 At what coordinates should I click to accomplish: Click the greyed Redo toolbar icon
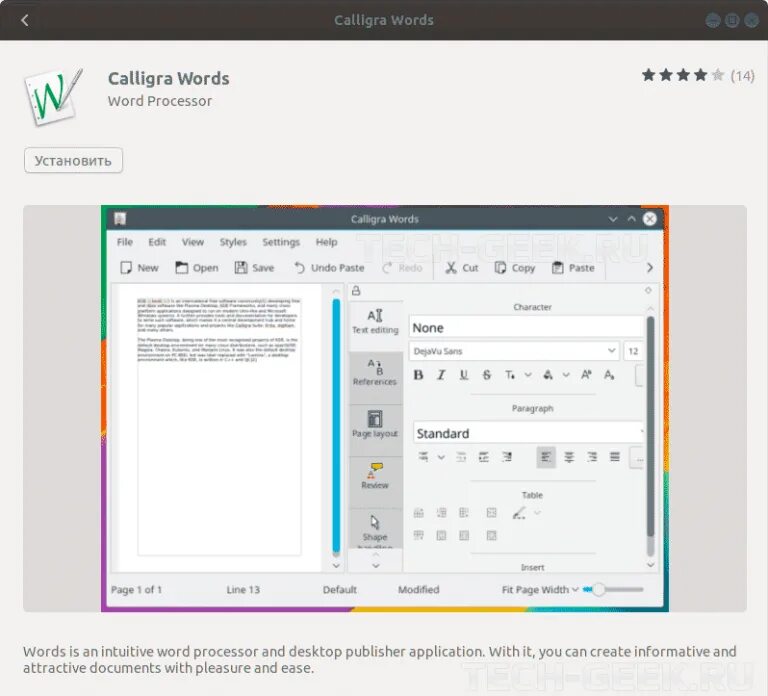(x=387, y=267)
